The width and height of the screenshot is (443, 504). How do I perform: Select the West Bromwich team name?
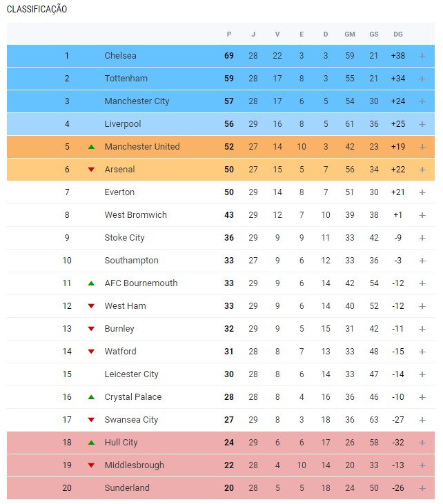pyautogui.click(x=135, y=215)
